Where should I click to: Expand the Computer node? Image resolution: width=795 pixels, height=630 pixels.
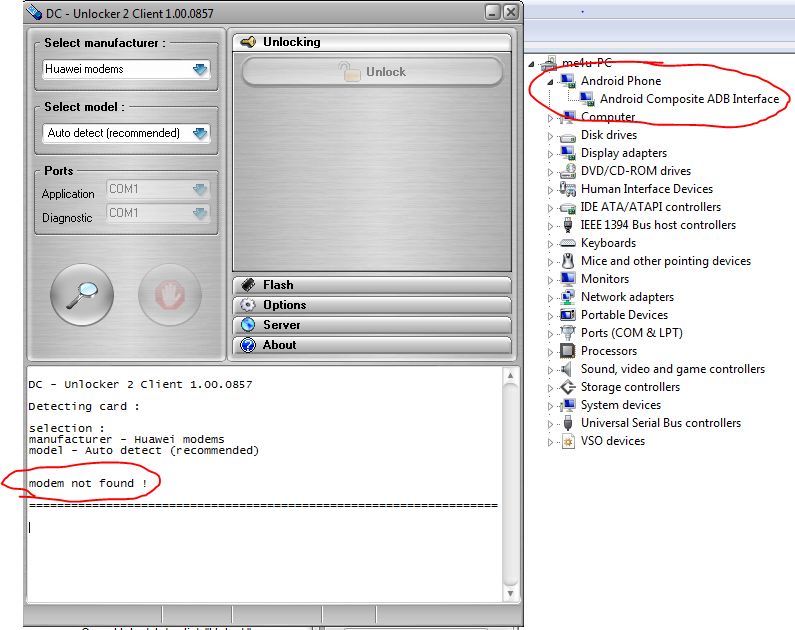click(x=551, y=118)
